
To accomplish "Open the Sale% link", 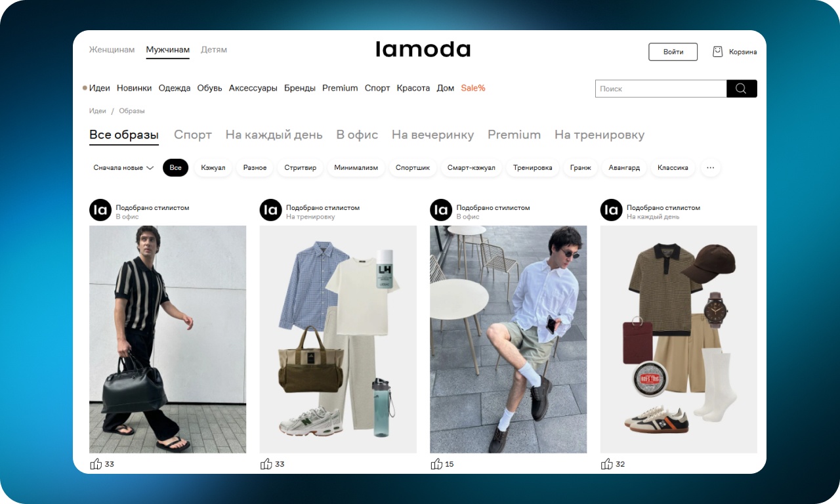I will (473, 88).
